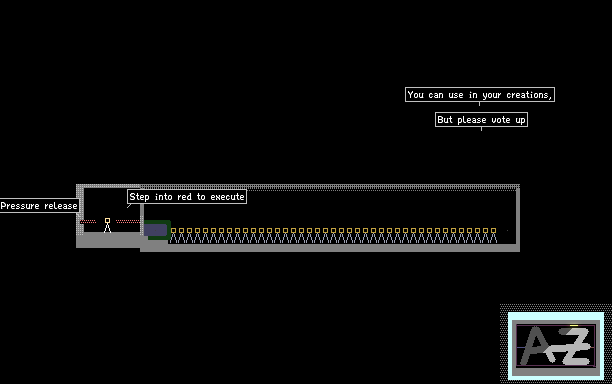Click the solid grey floor under the stickman

click(x=108, y=240)
